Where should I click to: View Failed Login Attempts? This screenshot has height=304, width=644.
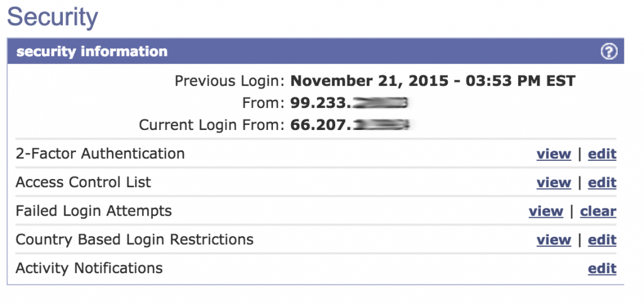pyautogui.click(x=546, y=211)
